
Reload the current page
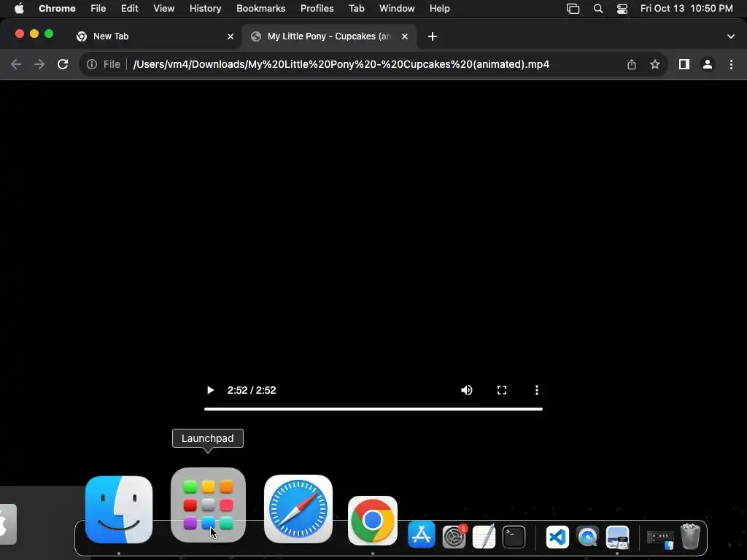pyautogui.click(x=63, y=64)
